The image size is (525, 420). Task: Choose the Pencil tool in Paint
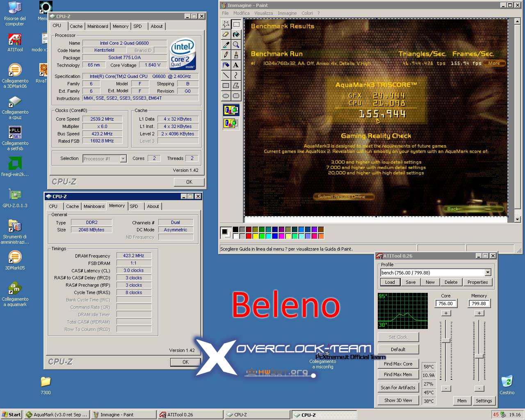click(226, 55)
